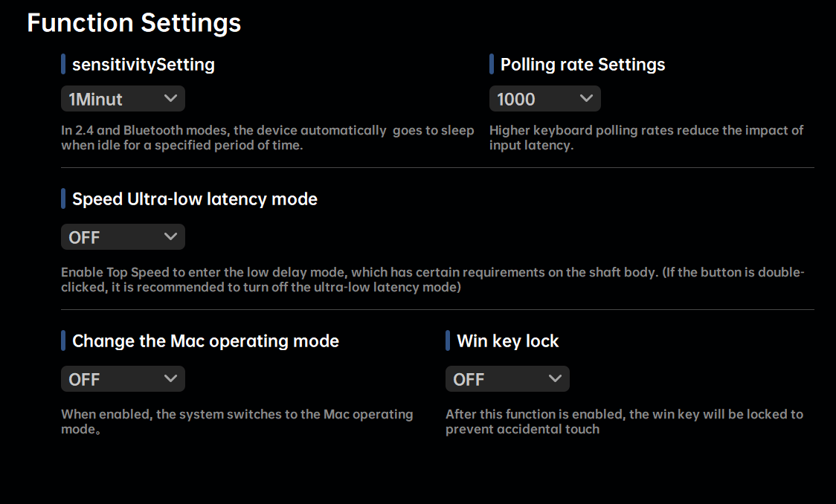This screenshot has height=504, width=836.
Task: Click the chevron arrow in Mac mode box
Action: point(170,378)
